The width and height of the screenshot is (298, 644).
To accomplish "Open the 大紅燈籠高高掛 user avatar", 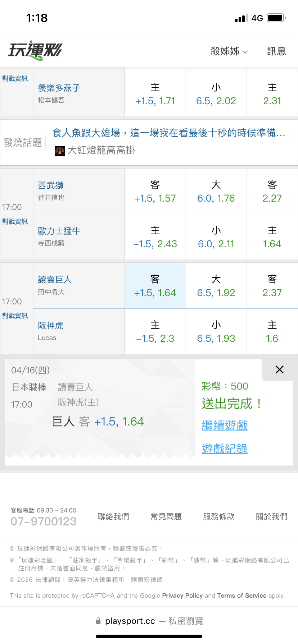I will tap(59, 151).
